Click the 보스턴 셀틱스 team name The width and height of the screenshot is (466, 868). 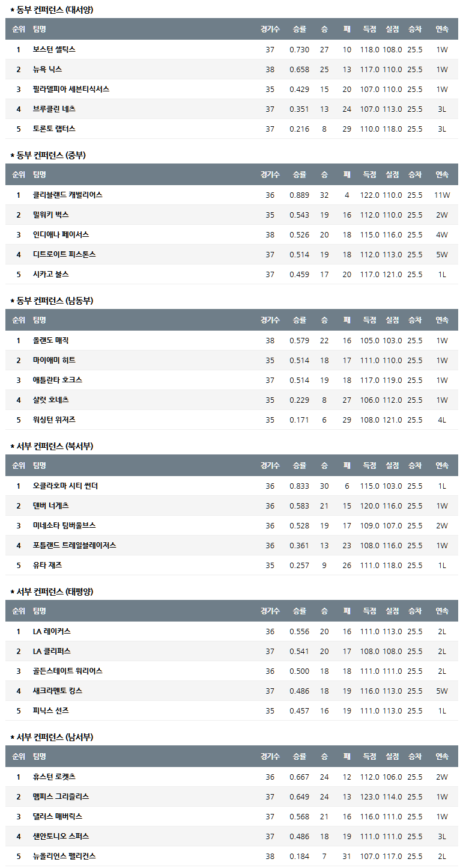[54, 49]
